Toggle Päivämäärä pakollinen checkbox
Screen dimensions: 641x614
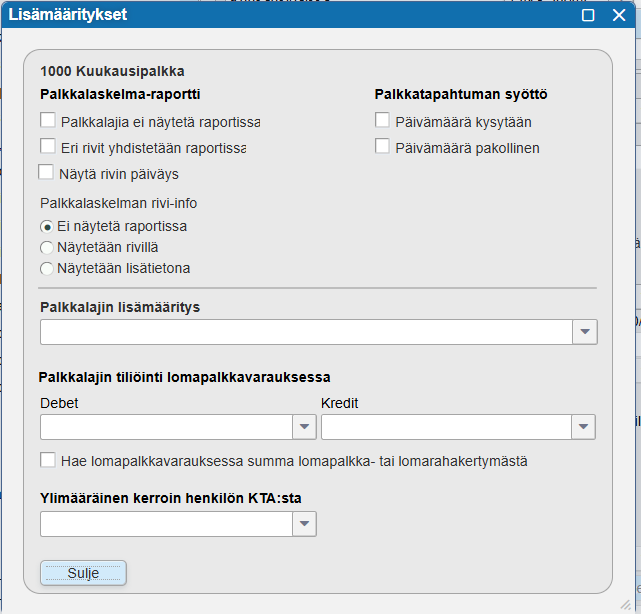pyautogui.click(x=382, y=147)
